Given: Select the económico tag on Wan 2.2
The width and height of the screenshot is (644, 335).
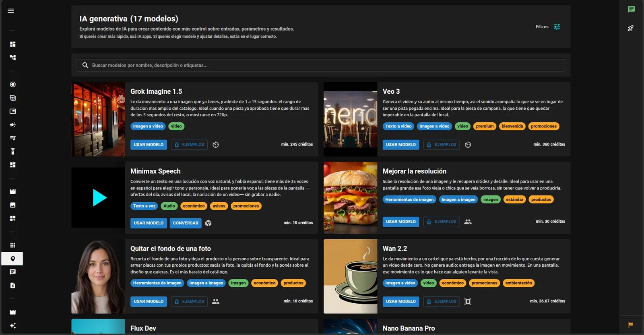Looking at the screenshot, I should coord(453,283).
